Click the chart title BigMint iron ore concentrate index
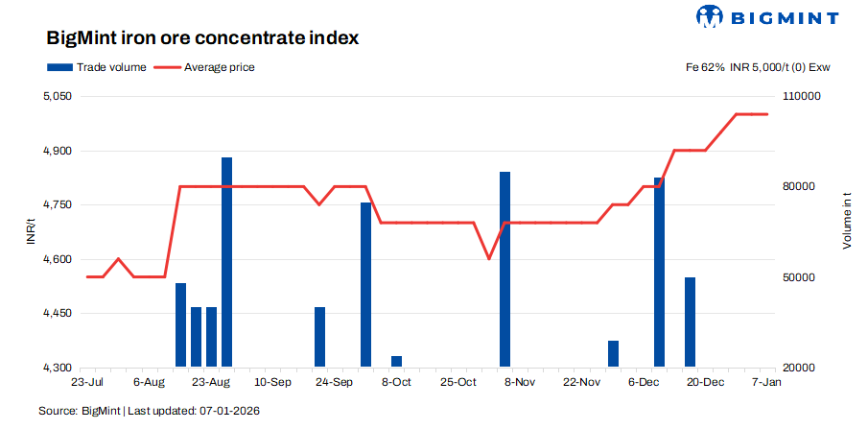Image resolution: width=868 pixels, height=429 pixels. point(202,39)
